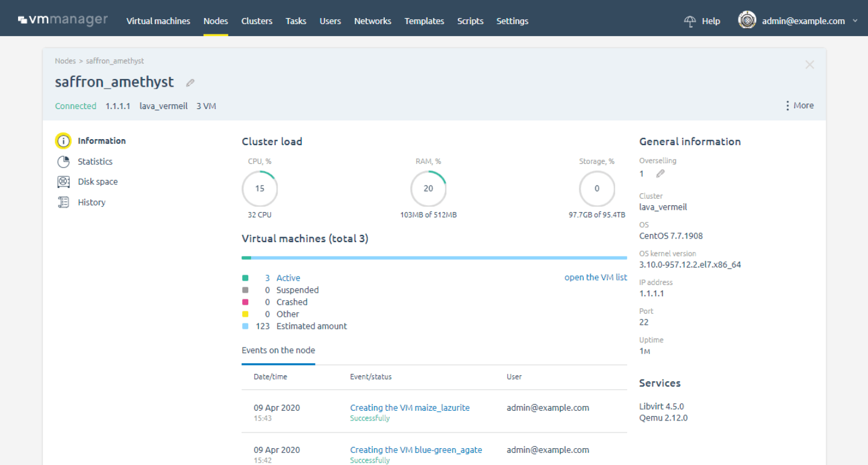Select the Statistics icon
868x465 pixels.
[x=64, y=161]
